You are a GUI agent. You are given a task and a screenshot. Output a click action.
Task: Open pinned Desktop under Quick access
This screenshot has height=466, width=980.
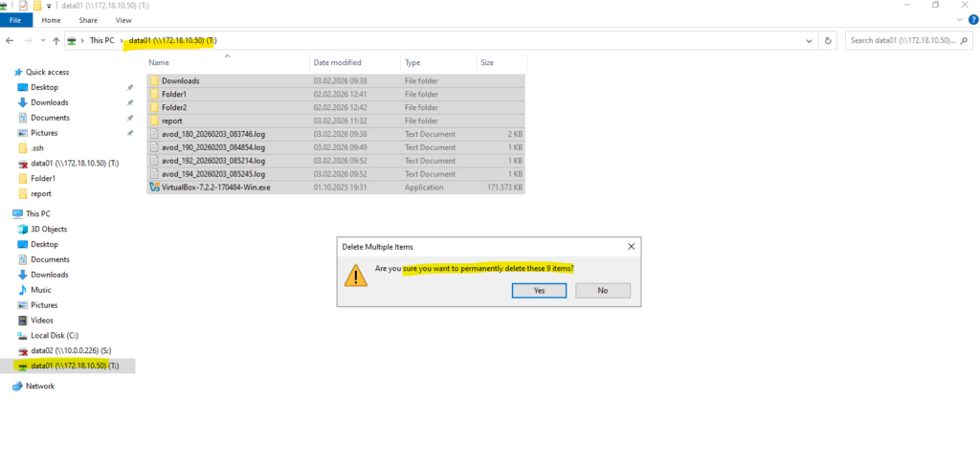pyautogui.click(x=44, y=87)
